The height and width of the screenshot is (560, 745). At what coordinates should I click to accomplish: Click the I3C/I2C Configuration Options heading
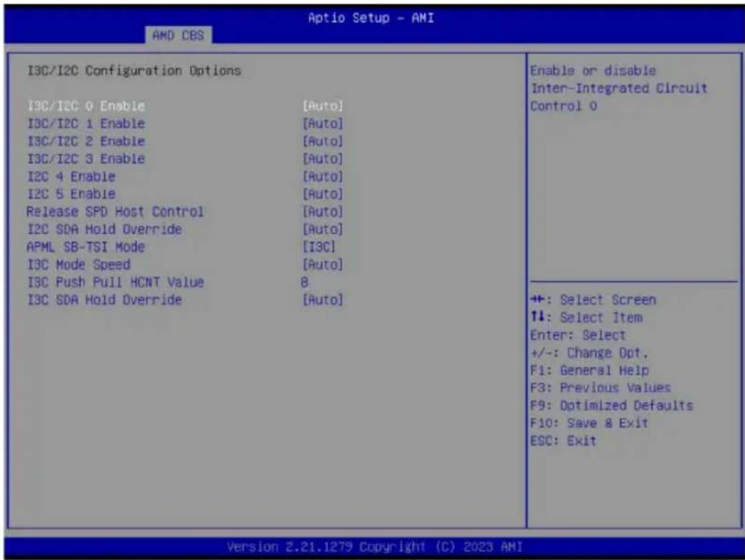(134, 71)
